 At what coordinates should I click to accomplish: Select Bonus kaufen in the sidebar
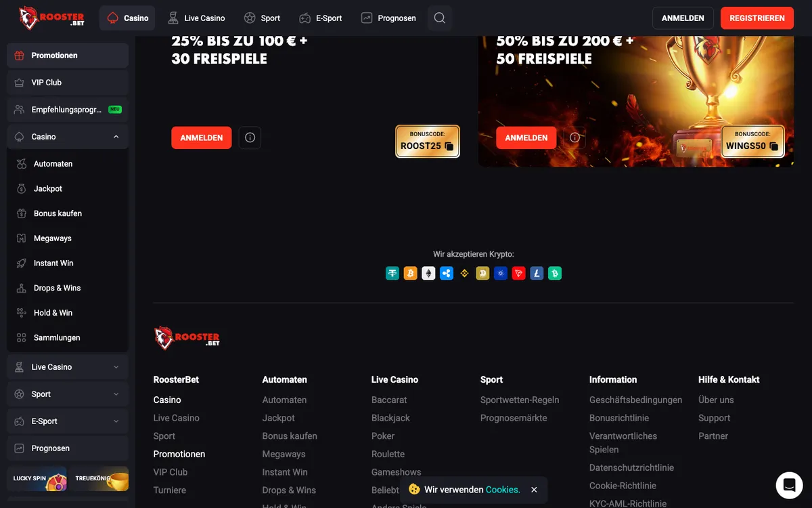[68, 213]
